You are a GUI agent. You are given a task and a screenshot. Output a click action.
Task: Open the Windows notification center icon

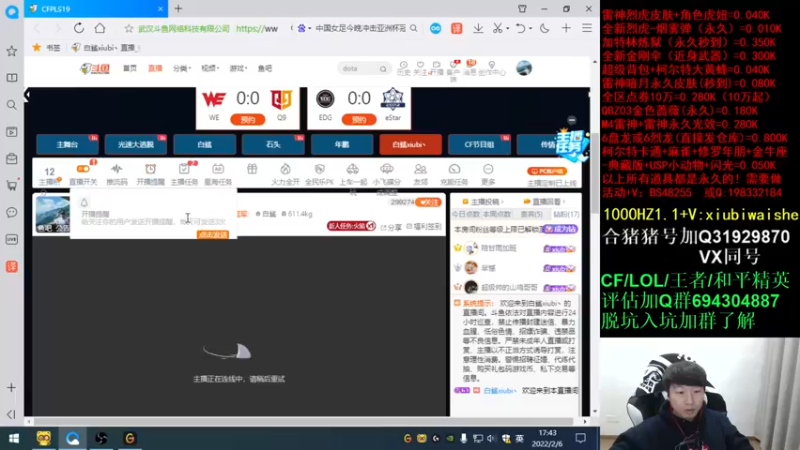tap(580, 438)
